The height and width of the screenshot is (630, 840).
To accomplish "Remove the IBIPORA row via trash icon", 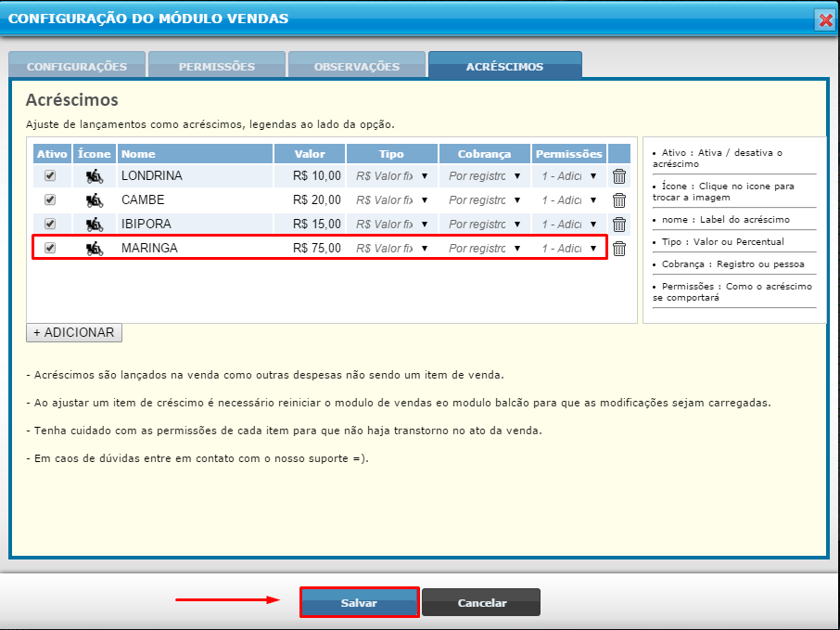I will [x=619, y=225].
